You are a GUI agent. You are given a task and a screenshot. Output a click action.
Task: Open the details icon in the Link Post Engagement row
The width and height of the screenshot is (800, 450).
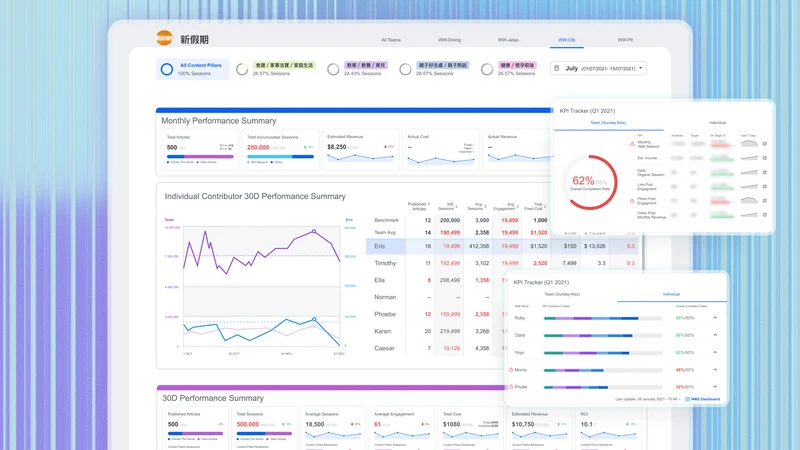click(765, 186)
